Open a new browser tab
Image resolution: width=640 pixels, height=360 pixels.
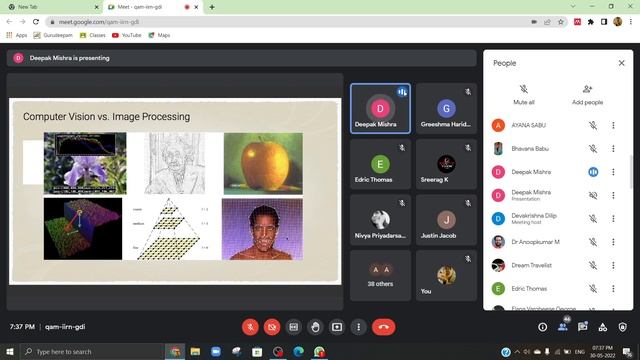point(212,7)
